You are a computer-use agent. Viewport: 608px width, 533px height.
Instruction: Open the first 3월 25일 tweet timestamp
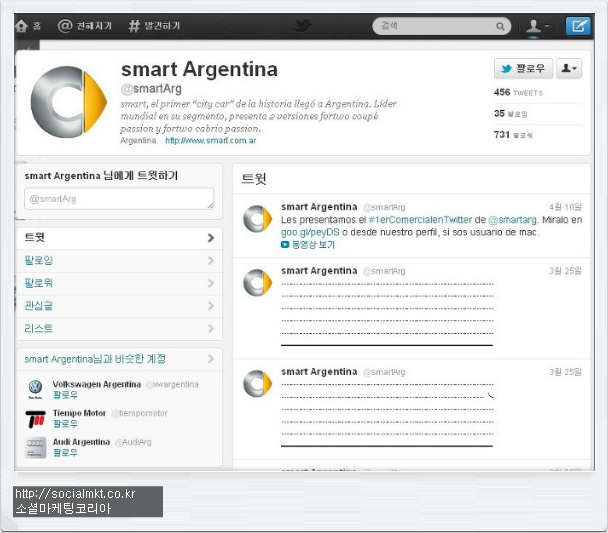click(x=565, y=271)
